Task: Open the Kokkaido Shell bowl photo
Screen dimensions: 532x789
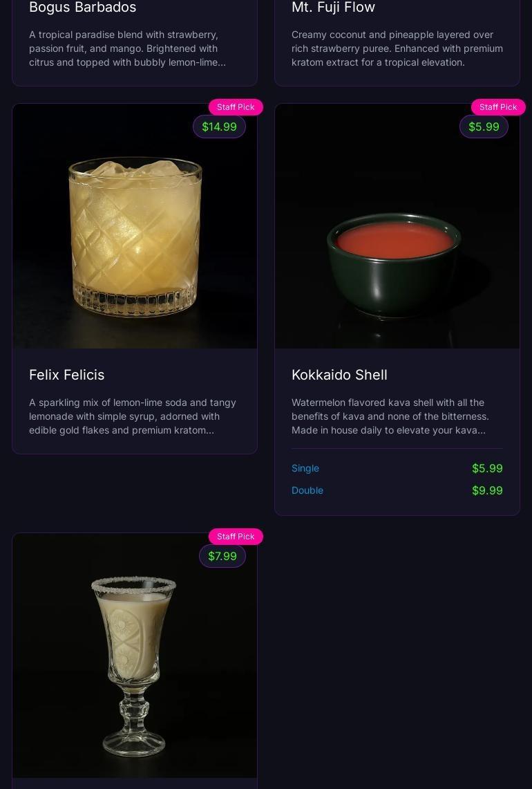Action: pyautogui.click(x=397, y=226)
